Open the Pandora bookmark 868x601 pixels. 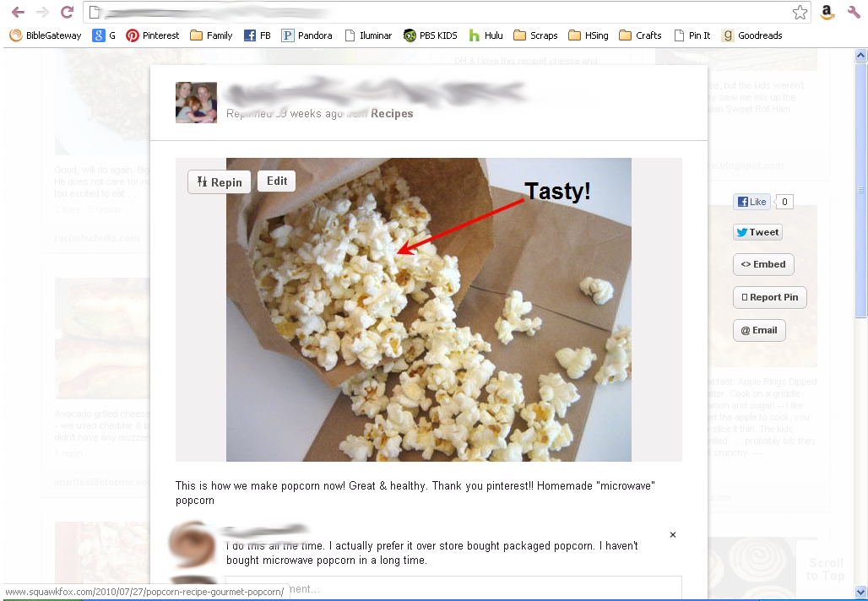tap(307, 35)
